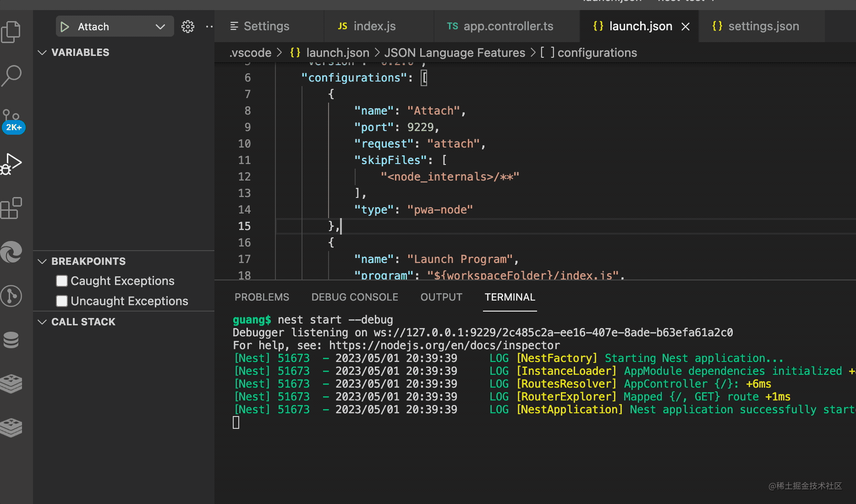Open the Attach debug configuration dropdown
Screen dimensions: 856x504
(160, 27)
